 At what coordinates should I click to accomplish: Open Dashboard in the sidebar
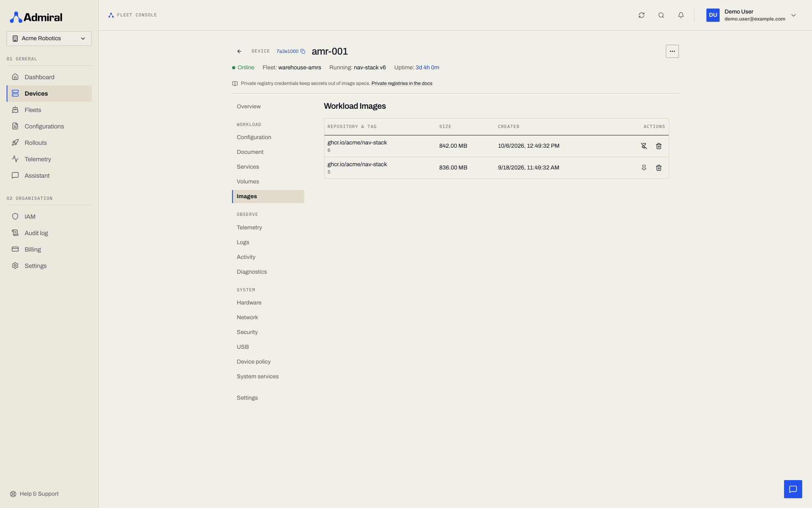49,77
